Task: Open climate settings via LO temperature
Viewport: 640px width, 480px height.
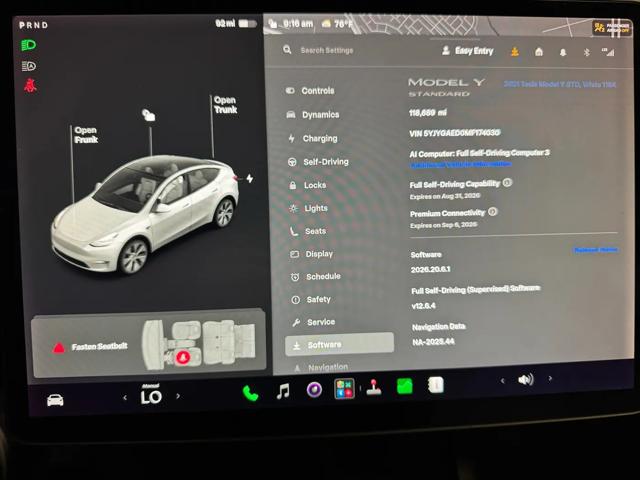Action: (151, 396)
